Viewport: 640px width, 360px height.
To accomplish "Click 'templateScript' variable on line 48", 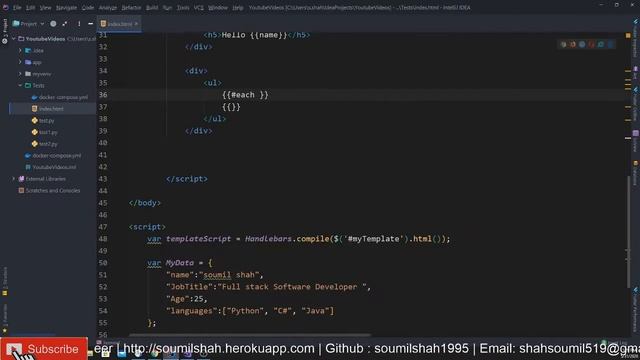I will click(198, 239).
